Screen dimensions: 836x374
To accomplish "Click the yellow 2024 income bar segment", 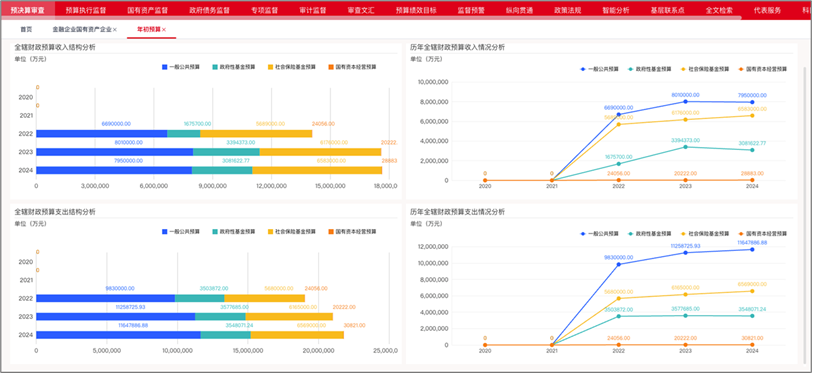I will tap(317, 170).
